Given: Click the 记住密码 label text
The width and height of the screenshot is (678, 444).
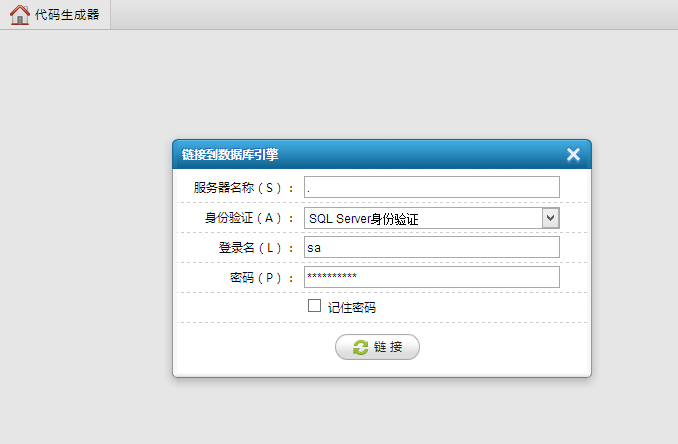Looking at the screenshot, I should point(352,308).
